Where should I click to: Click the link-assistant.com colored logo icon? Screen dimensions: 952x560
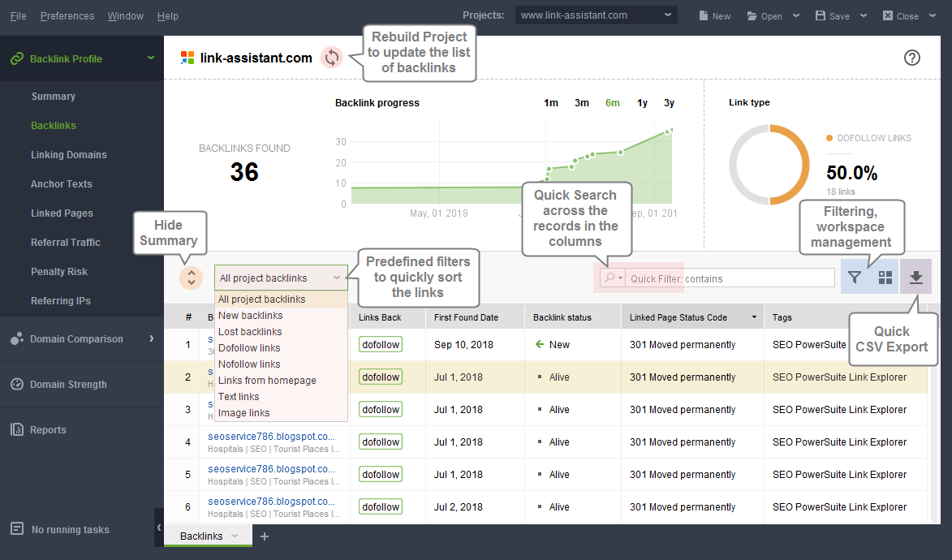coord(187,58)
